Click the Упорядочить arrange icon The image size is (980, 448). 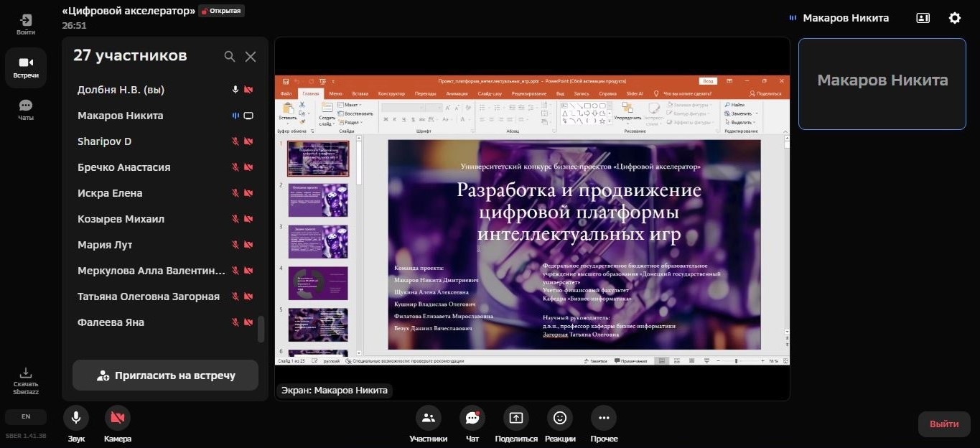[x=627, y=108]
